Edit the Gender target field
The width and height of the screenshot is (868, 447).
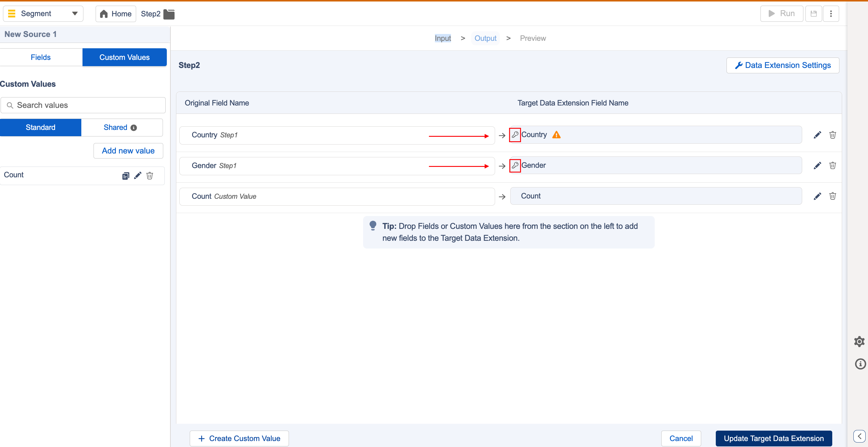[817, 165]
